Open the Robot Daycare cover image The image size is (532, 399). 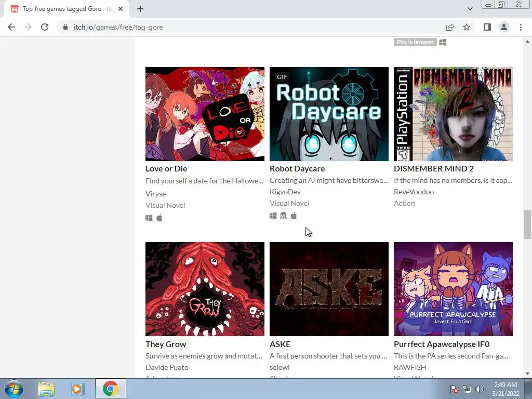click(x=329, y=114)
